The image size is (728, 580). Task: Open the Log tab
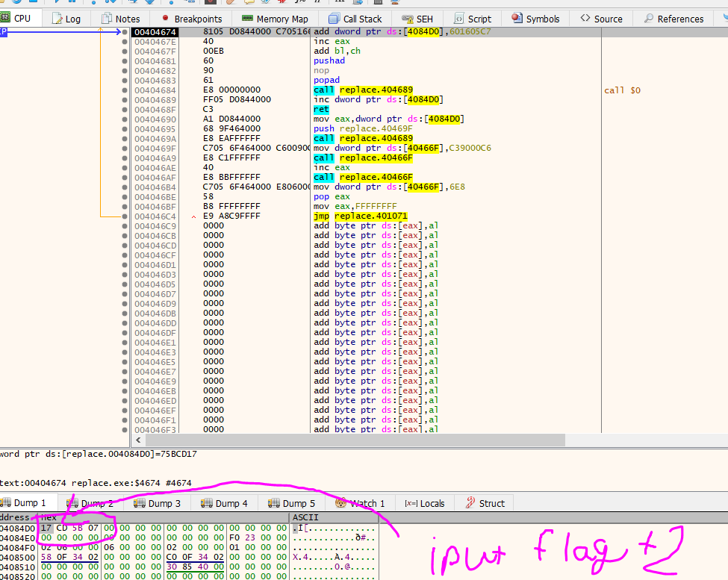click(x=66, y=19)
